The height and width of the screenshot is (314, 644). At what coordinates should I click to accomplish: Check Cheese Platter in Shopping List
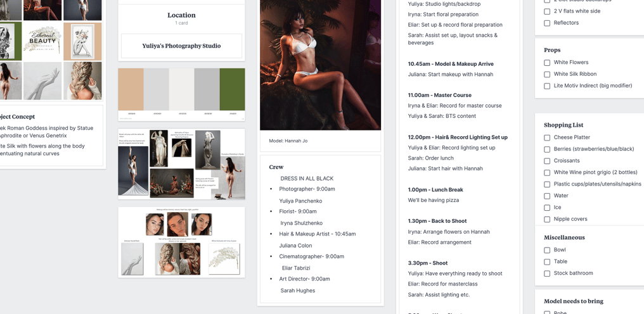[547, 137]
